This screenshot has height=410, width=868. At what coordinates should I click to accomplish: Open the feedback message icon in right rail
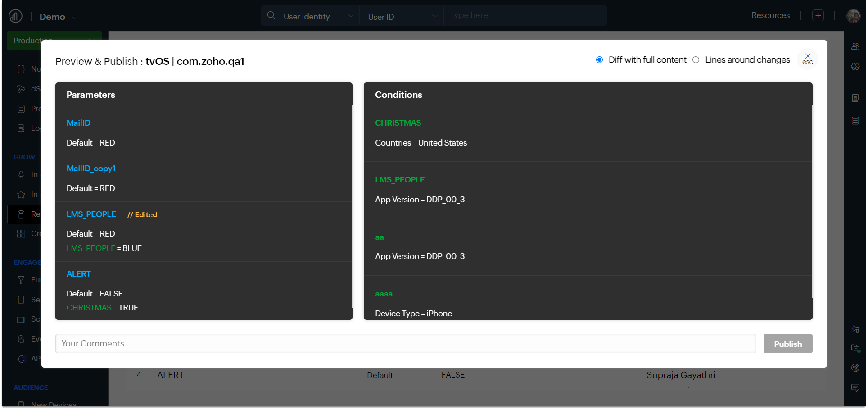(855, 387)
